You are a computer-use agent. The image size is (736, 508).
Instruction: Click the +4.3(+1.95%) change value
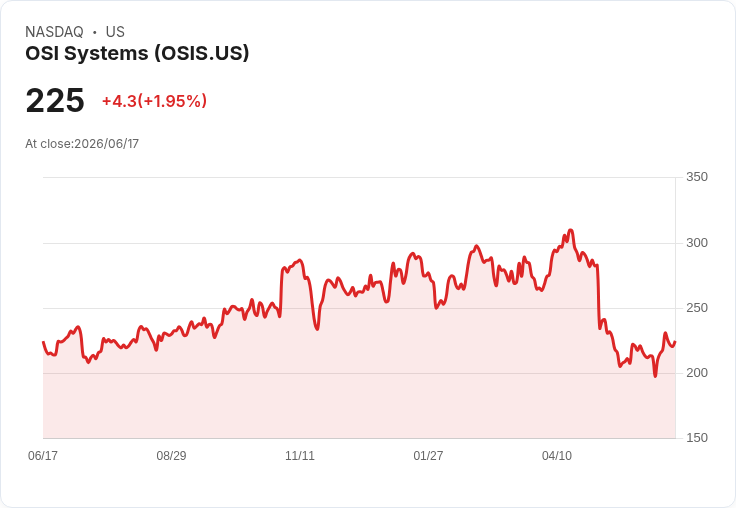(x=154, y=101)
